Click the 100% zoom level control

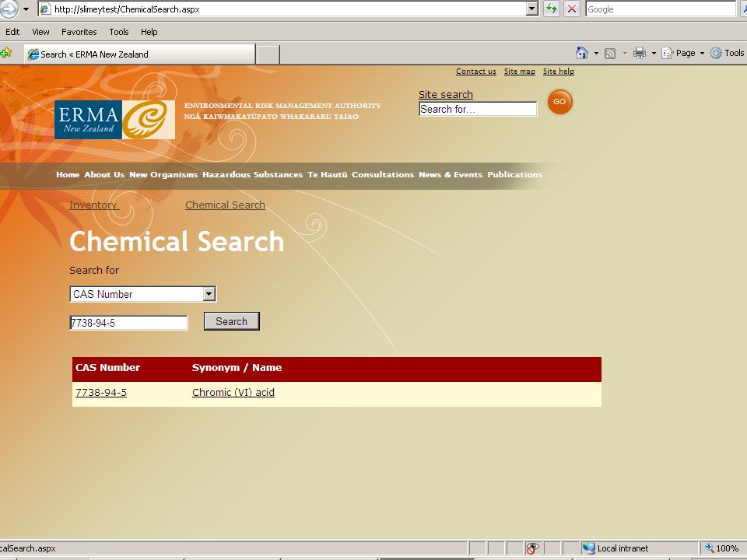pos(722,548)
